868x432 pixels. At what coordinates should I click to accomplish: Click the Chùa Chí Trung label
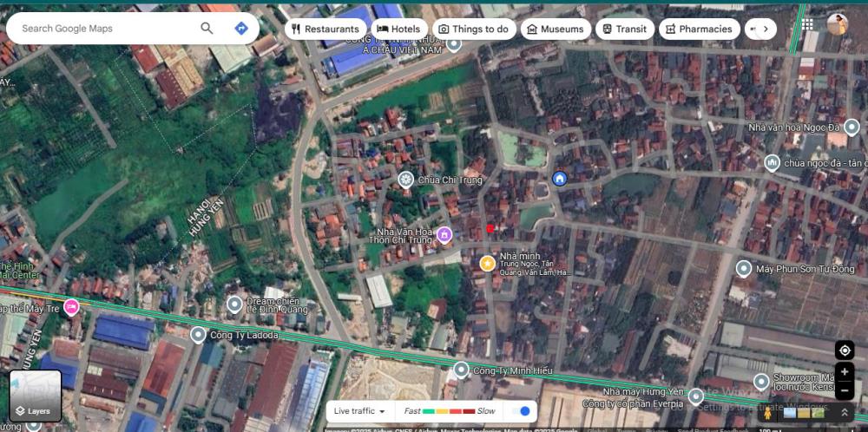[x=450, y=180]
